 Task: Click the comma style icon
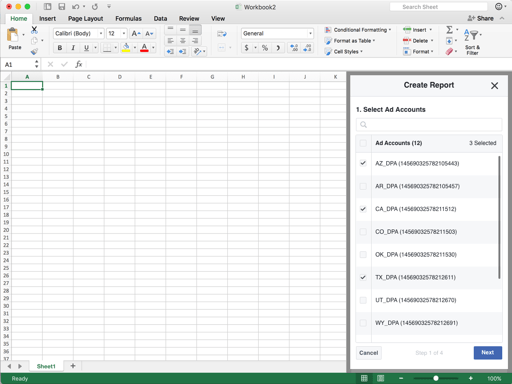(x=278, y=48)
